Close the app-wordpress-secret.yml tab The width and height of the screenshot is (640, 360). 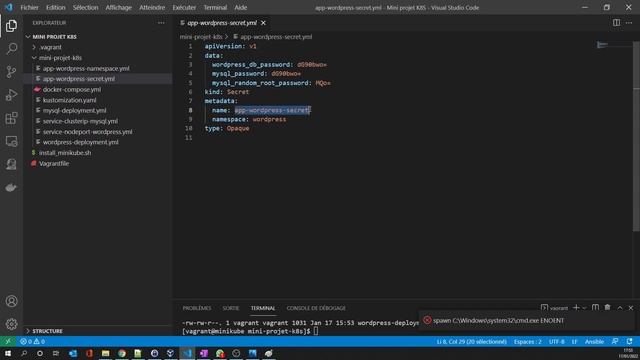click(263, 23)
